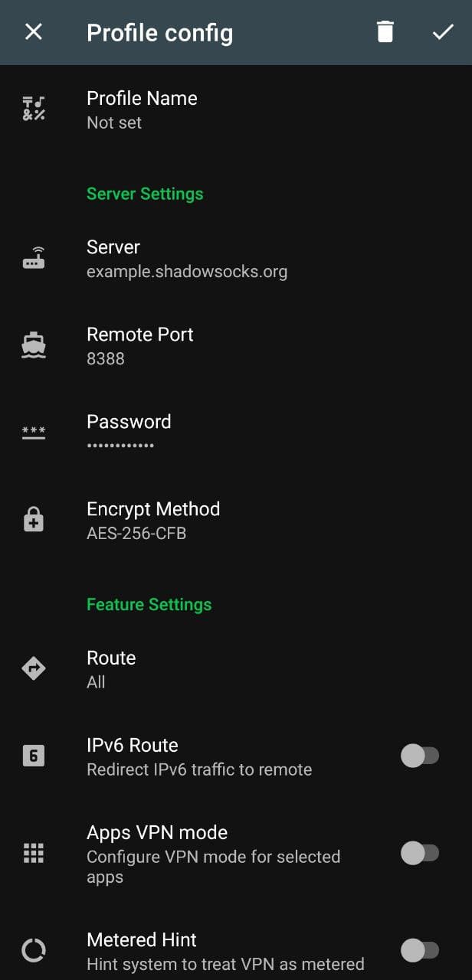Viewport: 472px width, 980px height.
Task: Turn on the Apps VPN mode switch
Action: pos(419,853)
